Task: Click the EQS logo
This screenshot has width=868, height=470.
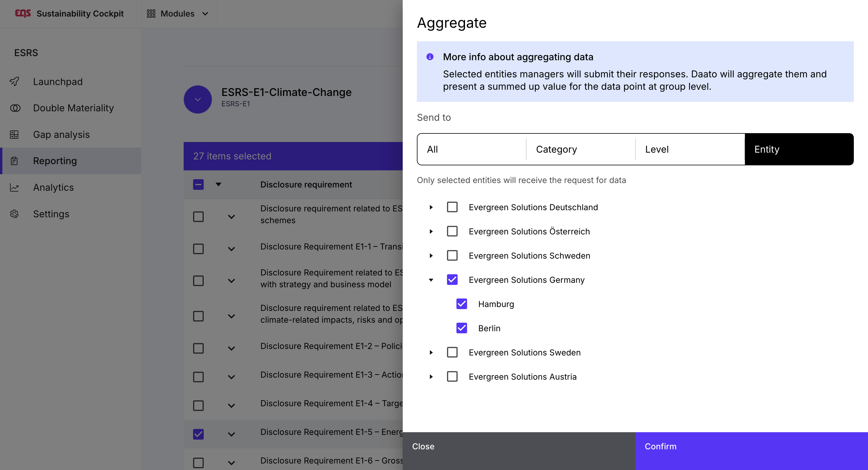Action: pyautogui.click(x=23, y=13)
